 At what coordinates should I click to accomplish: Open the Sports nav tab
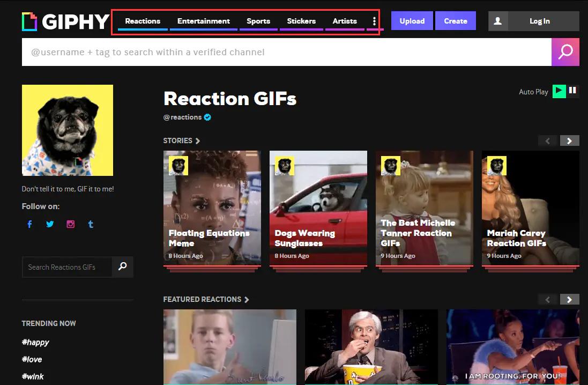pos(258,21)
